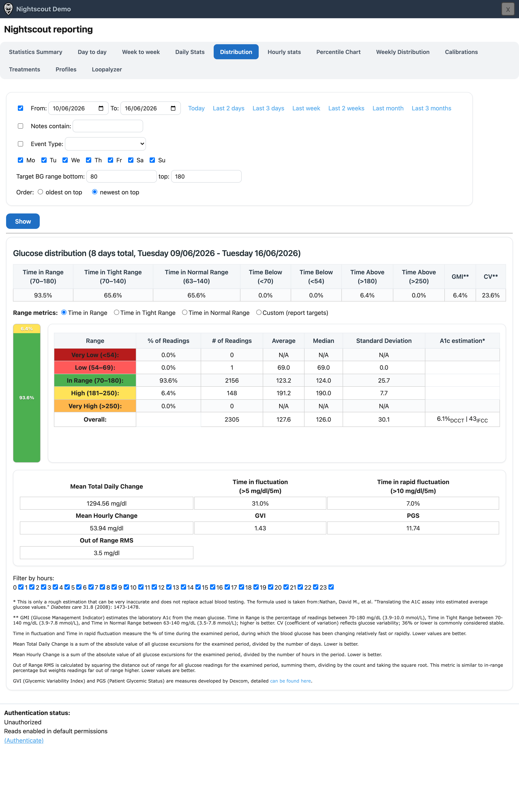
Task: Uncheck the Sa weekday checkbox
Action: 131,160
